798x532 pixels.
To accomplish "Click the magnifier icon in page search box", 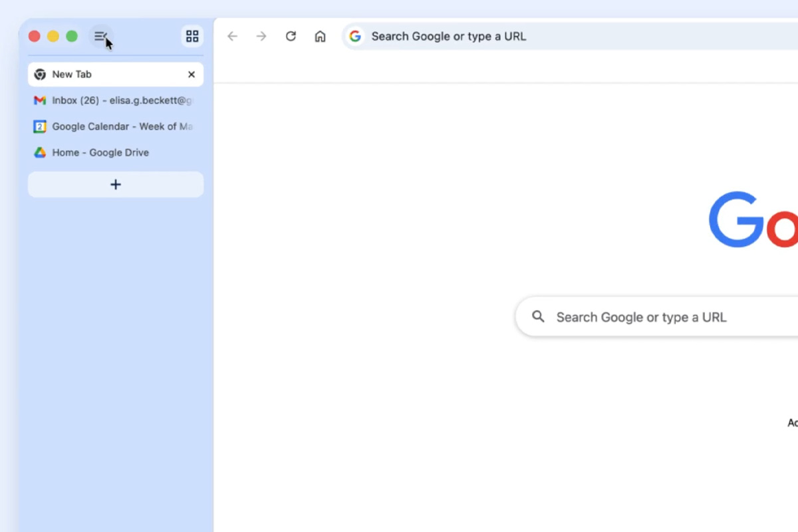I will 538,317.
